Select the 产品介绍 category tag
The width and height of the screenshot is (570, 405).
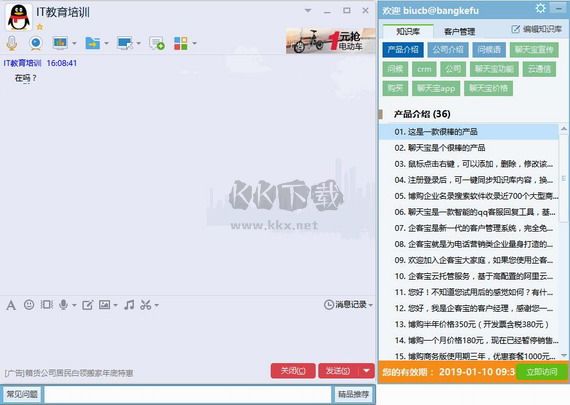click(403, 49)
